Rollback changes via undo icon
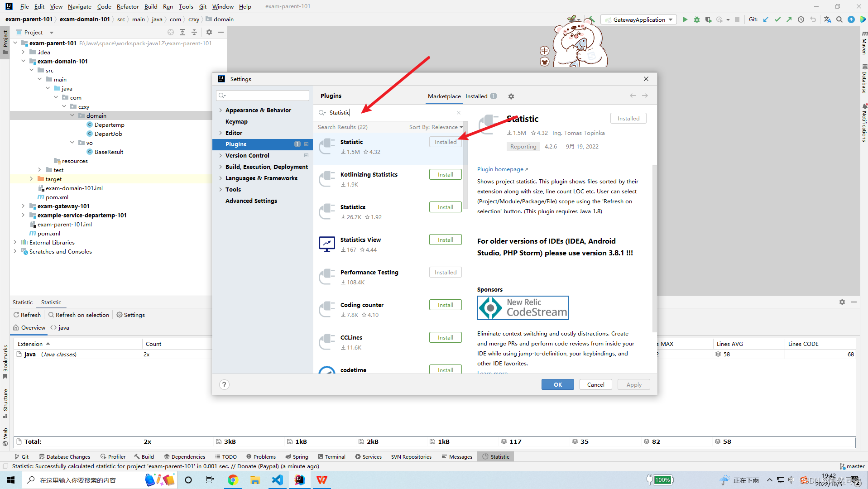This screenshot has width=868, height=489. (813, 19)
